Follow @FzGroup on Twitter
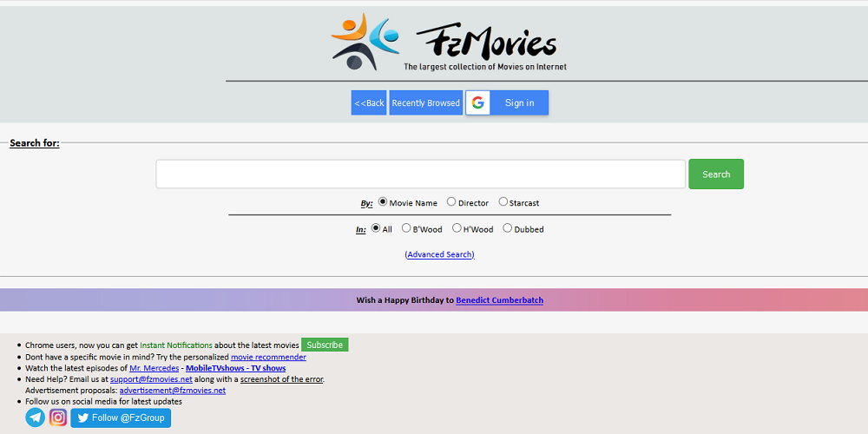The width and height of the screenshot is (868, 434). 121,418
